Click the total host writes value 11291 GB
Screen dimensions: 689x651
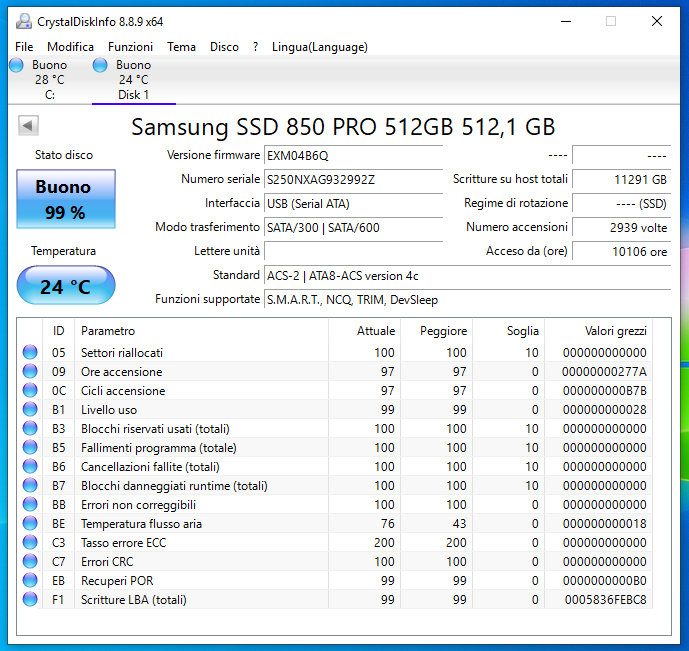[621, 180]
